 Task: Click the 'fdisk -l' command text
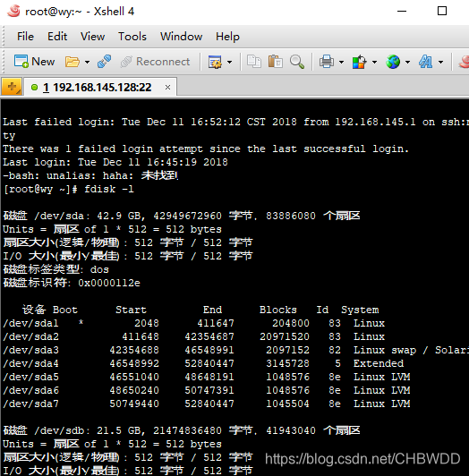pos(109,189)
